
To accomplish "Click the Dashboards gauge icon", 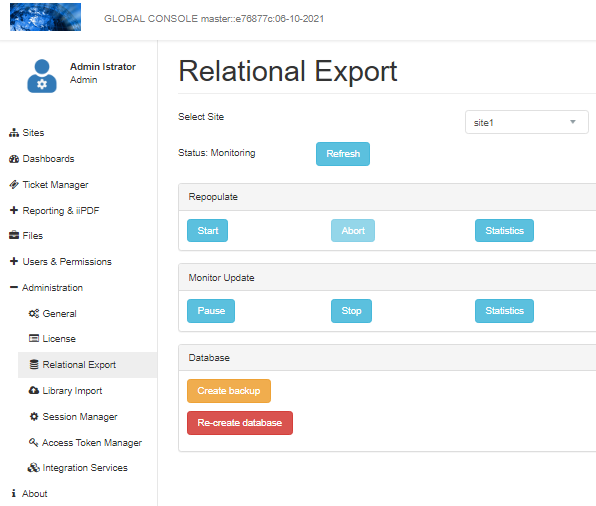I will tap(14, 159).
